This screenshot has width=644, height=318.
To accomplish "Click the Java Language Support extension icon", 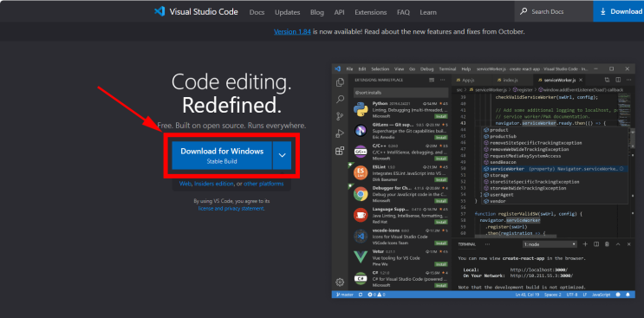I will tap(361, 215).
